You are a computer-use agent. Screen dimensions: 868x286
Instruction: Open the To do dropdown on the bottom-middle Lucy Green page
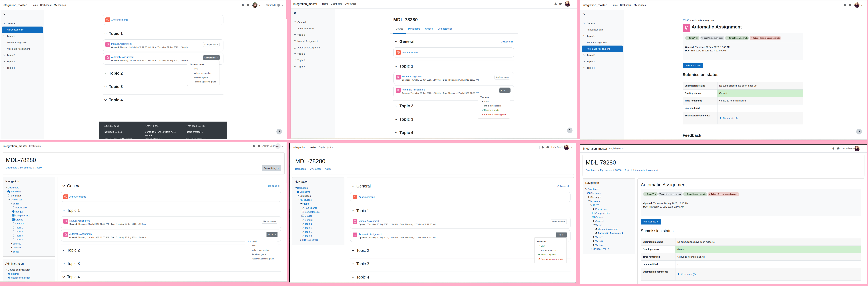click(561, 235)
